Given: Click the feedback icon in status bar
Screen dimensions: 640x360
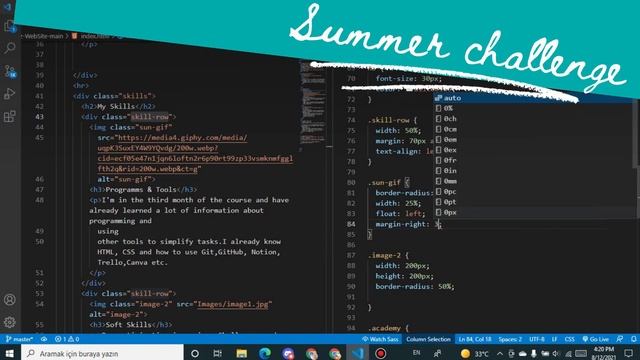Looking at the screenshot, I should click(620, 339).
